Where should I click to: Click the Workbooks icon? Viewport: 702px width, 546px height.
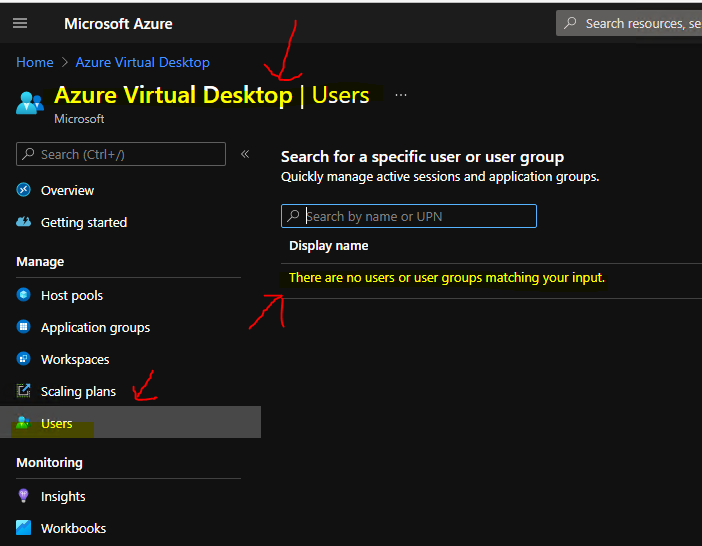pyautogui.click(x=23, y=528)
